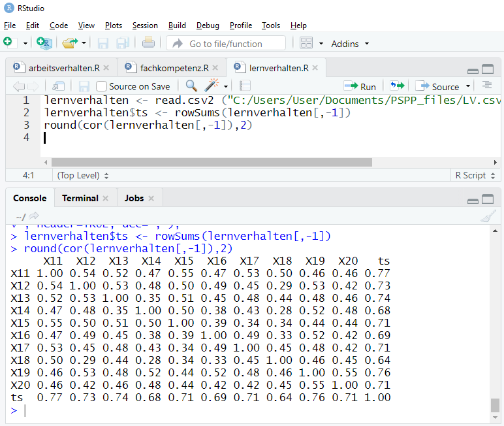Click the New File icon
This screenshot has height=426, width=504.
(8, 43)
